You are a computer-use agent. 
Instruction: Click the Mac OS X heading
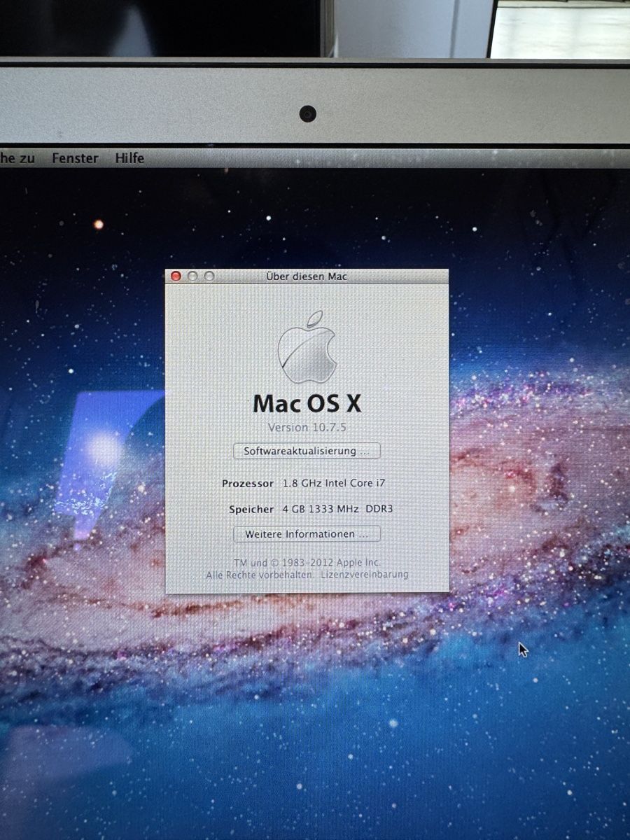307,404
